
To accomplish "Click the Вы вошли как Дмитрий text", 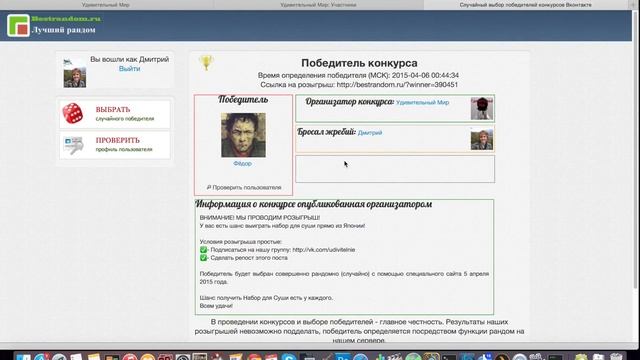I will coord(129,59).
